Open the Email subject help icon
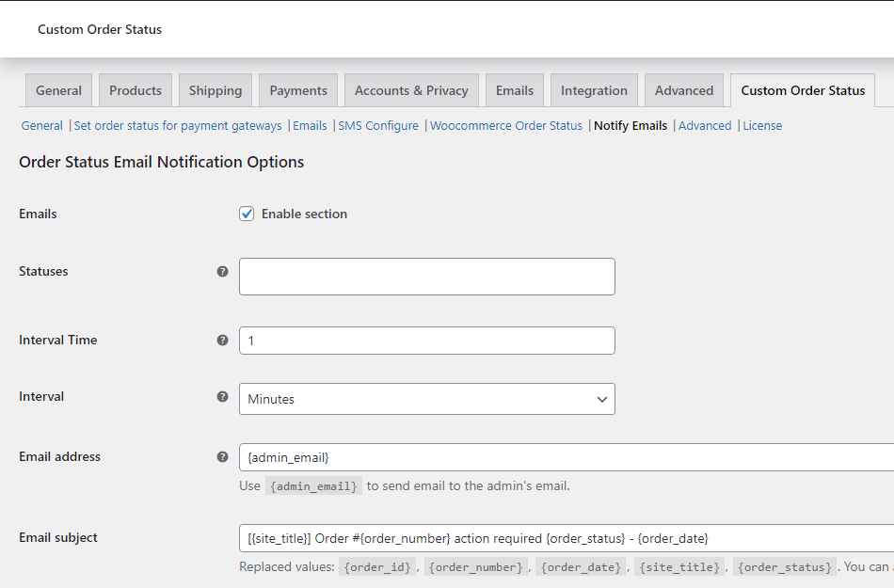 pos(222,537)
